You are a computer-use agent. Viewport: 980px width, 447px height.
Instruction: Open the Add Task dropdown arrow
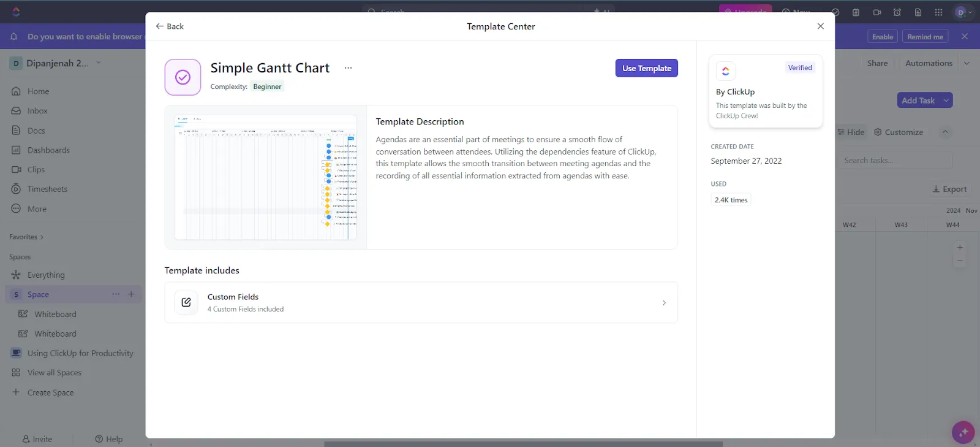tap(946, 101)
